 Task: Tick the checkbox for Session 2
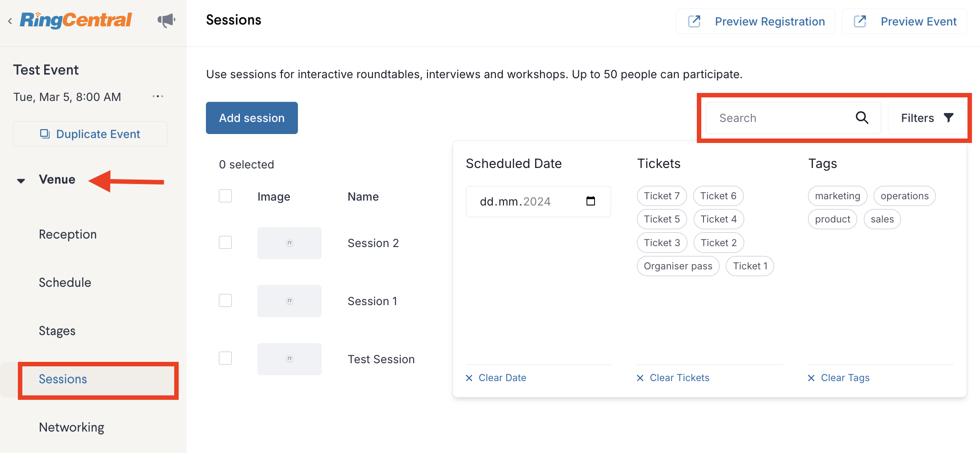[x=225, y=243]
